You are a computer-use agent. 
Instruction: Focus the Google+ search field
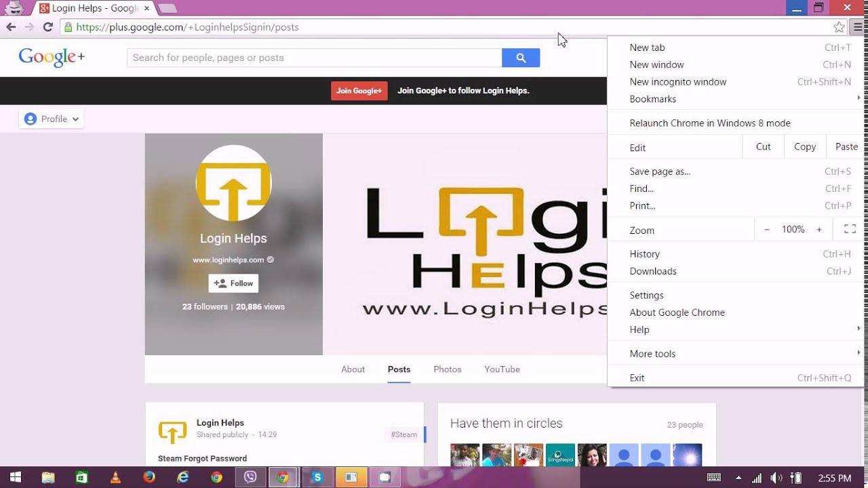(x=315, y=58)
